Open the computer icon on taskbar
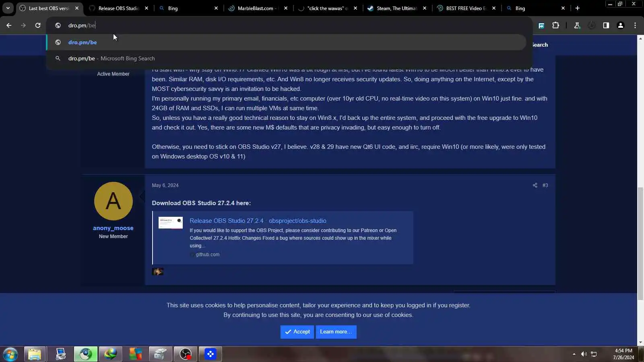The height and width of the screenshot is (362, 644). point(60,354)
